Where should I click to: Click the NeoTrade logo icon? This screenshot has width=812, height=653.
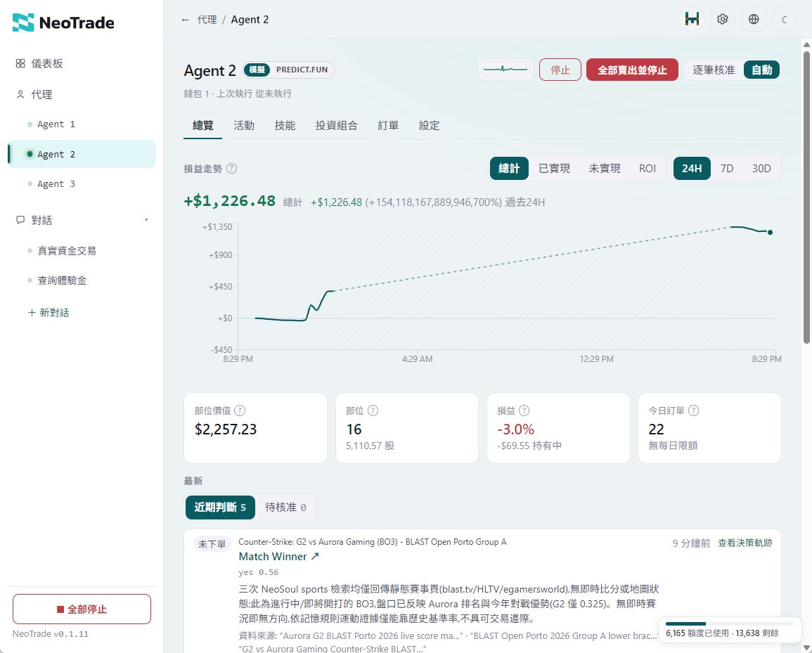click(22, 22)
